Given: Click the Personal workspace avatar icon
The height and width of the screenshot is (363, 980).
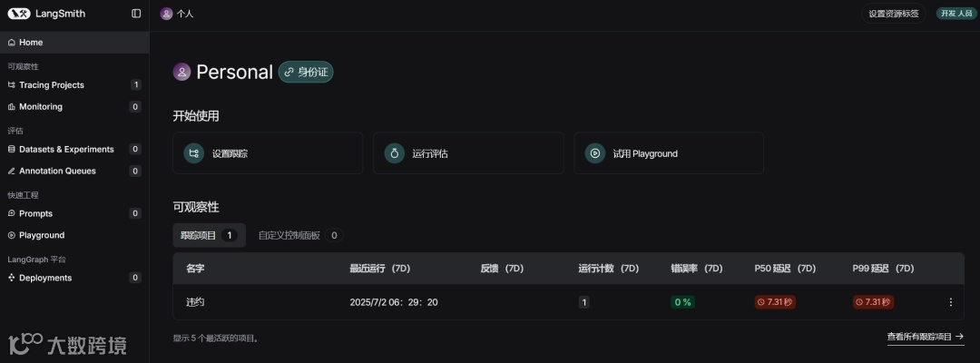Looking at the screenshot, I should point(181,72).
